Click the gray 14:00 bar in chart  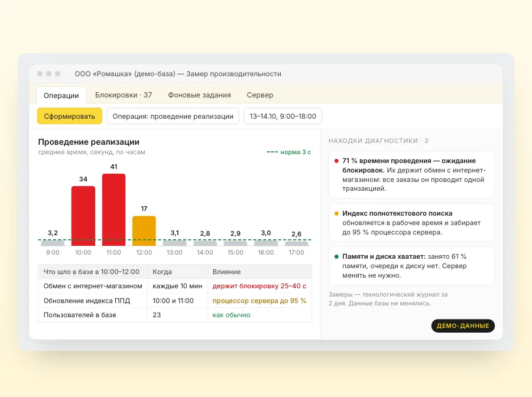pyautogui.click(x=205, y=243)
